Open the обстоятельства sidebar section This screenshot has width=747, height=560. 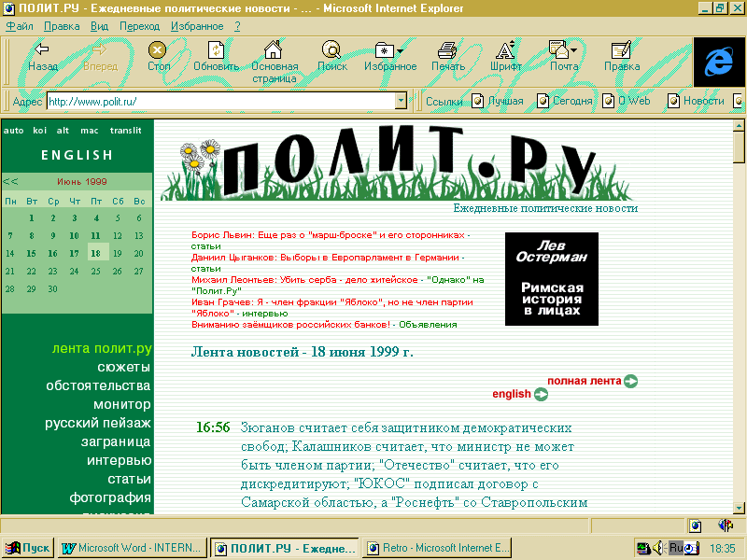pyautogui.click(x=98, y=385)
